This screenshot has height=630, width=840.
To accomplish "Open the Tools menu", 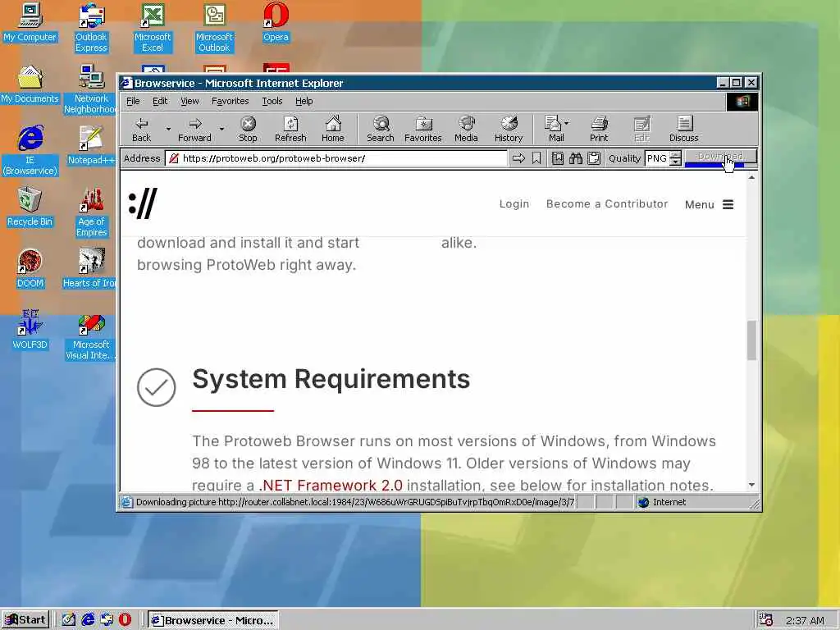I will pyautogui.click(x=272, y=101).
